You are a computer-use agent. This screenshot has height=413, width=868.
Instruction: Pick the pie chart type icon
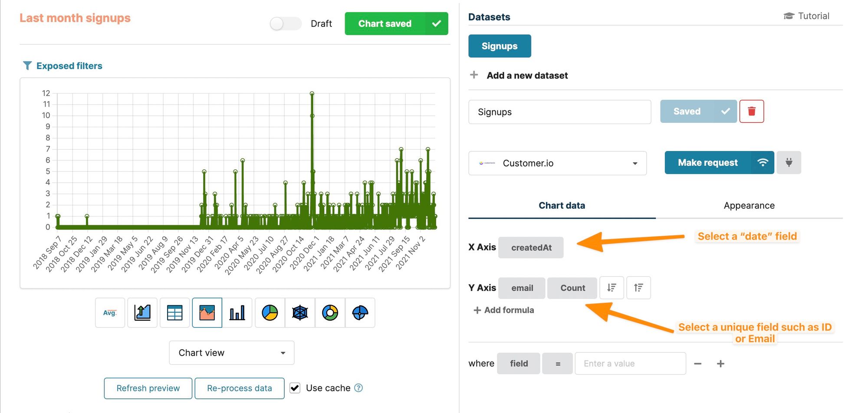270,313
